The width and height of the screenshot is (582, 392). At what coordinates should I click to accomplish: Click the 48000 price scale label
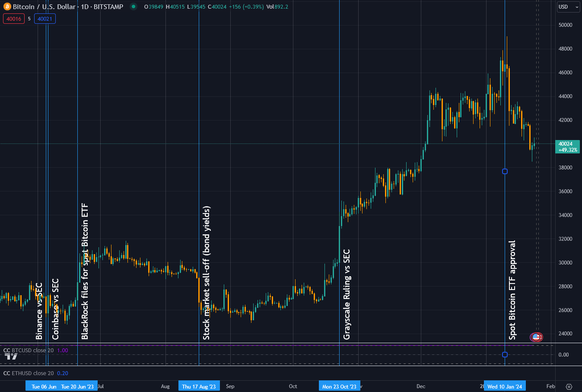pos(565,49)
